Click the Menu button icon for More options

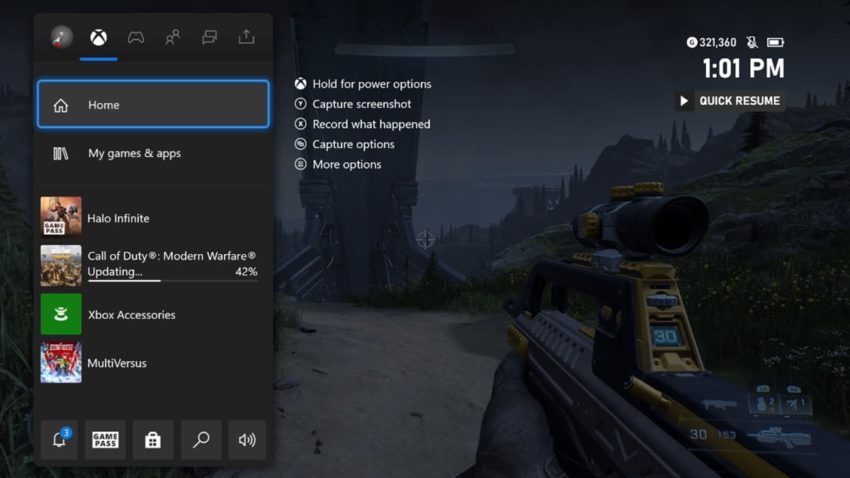click(x=300, y=164)
